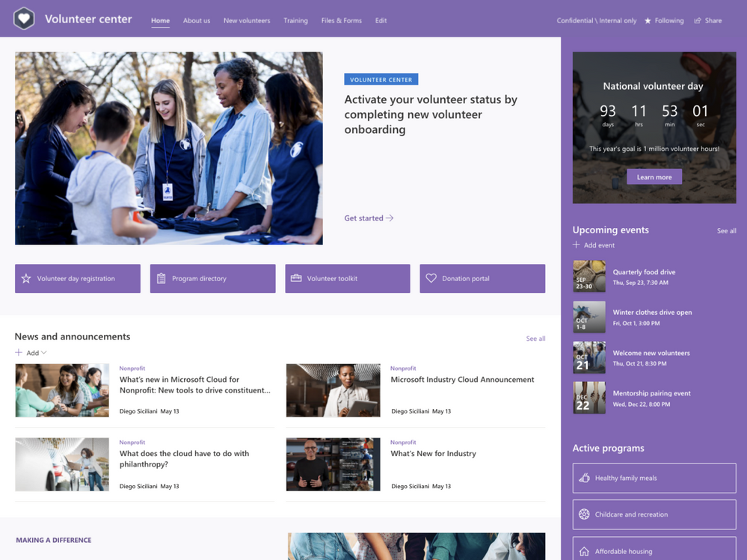Open the Affordable housing program
This screenshot has width=747, height=560.
pyautogui.click(x=654, y=548)
